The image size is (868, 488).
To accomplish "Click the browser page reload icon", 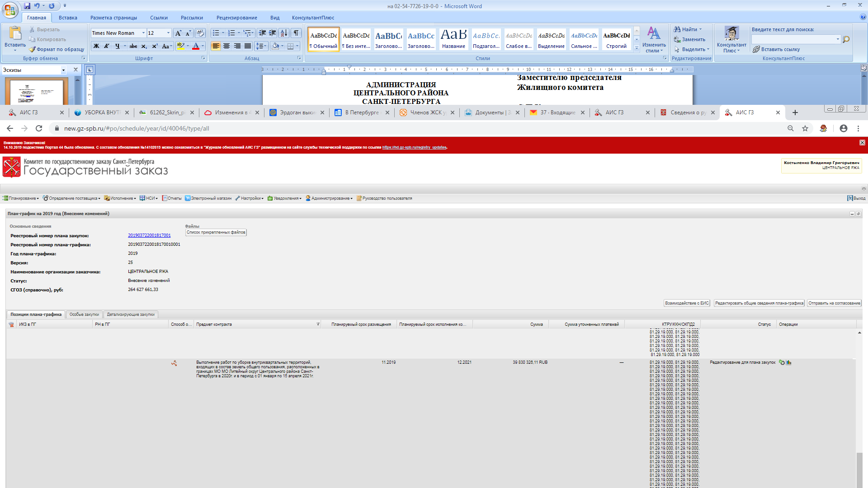I will point(39,128).
